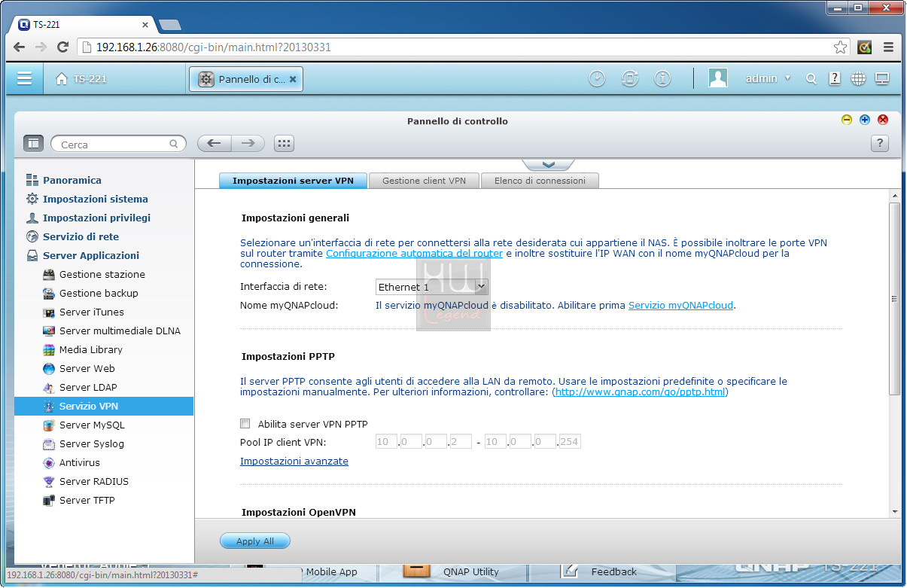
Task: Switch to Elenco di connessioni tab
Action: click(x=540, y=181)
